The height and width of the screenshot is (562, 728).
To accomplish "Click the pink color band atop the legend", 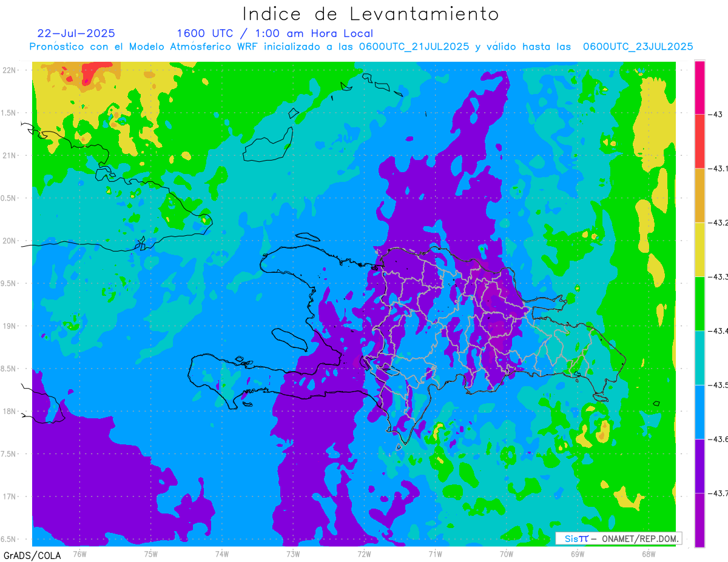I will (x=699, y=87).
